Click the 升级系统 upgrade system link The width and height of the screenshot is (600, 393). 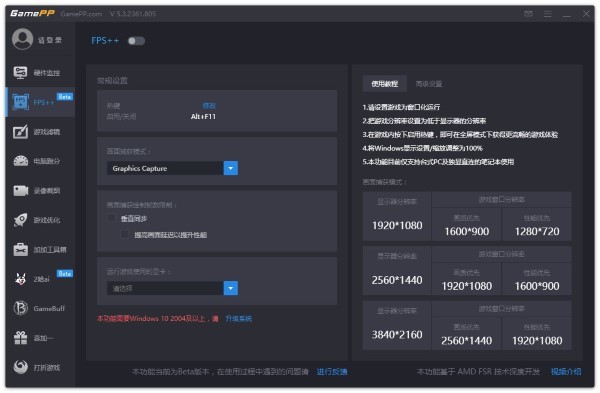pyautogui.click(x=238, y=318)
